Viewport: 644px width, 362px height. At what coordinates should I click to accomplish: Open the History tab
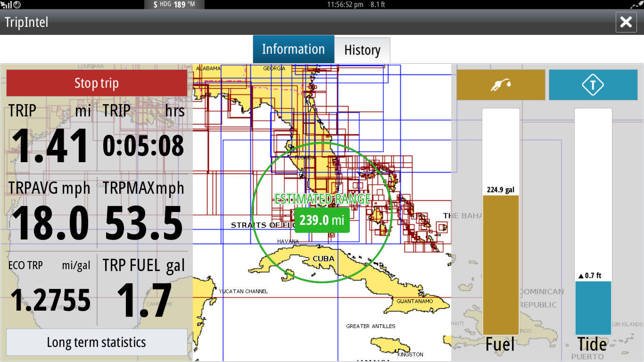pyautogui.click(x=362, y=50)
